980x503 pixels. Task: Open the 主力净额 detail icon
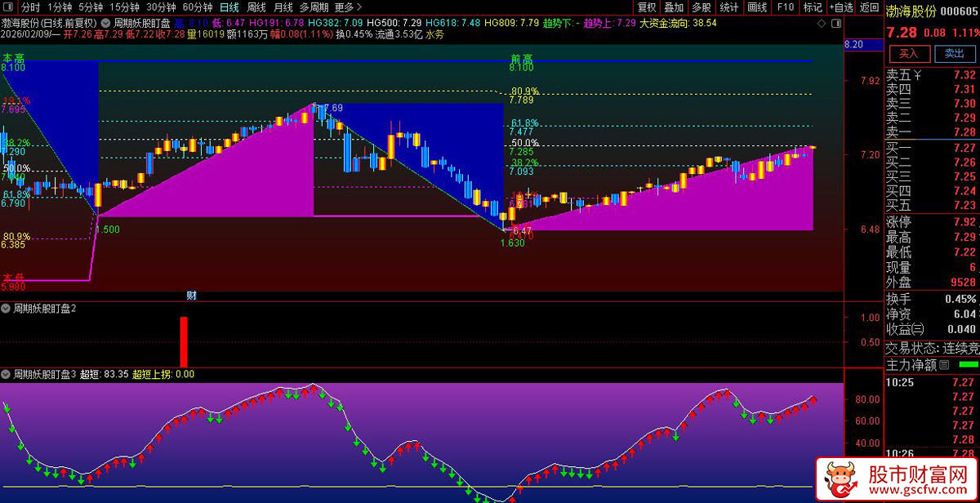(x=945, y=365)
